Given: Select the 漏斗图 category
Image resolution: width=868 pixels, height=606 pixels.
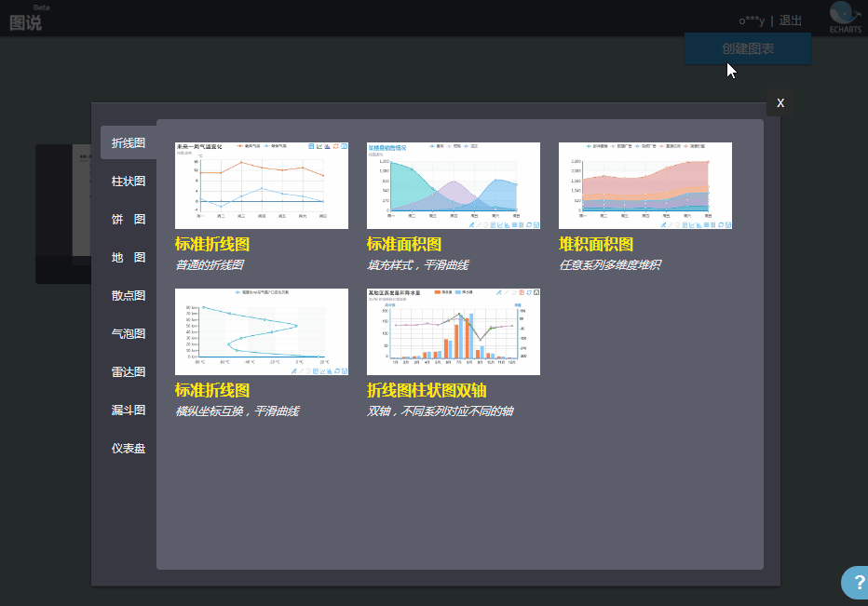Looking at the screenshot, I should pyautogui.click(x=129, y=411).
